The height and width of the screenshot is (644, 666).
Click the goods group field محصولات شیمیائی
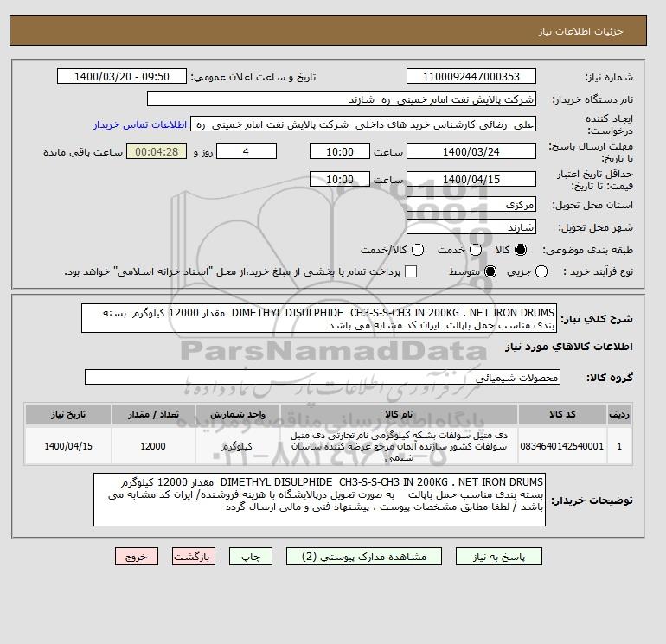tap(323, 377)
